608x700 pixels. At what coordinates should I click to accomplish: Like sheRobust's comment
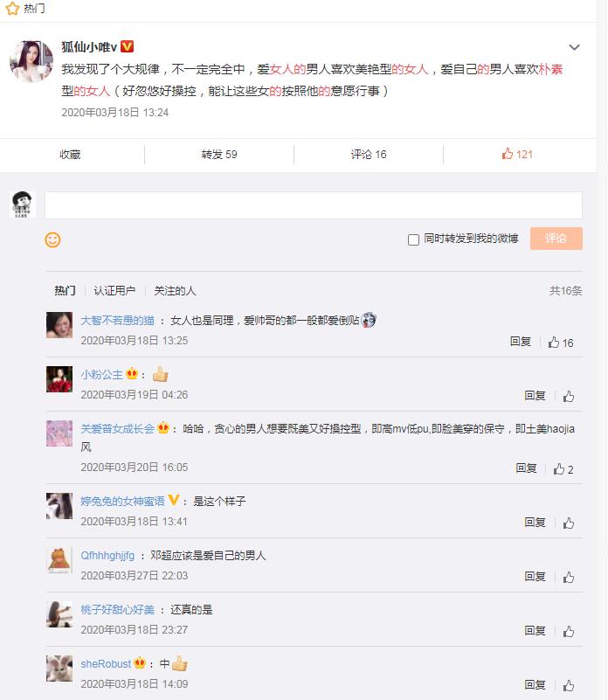(569, 685)
